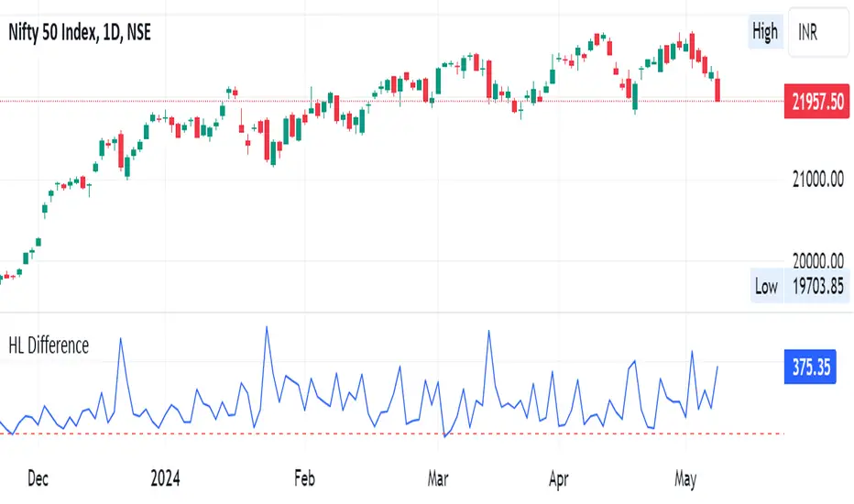Select the Feb label on time axis
This screenshot has height=504, width=854.
(x=303, y=477)
